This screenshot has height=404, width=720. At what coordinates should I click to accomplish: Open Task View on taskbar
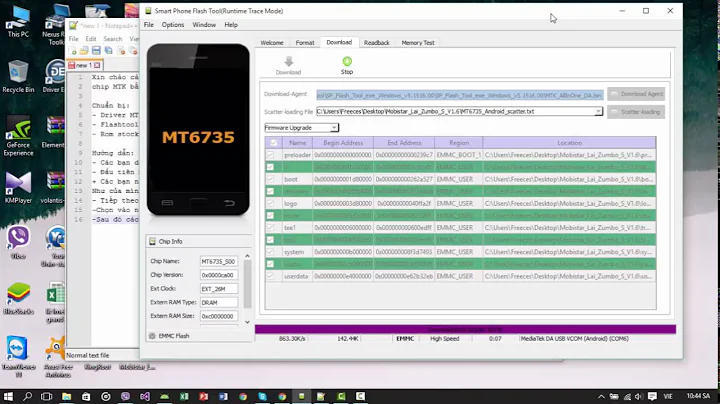[x=46, y=396]
